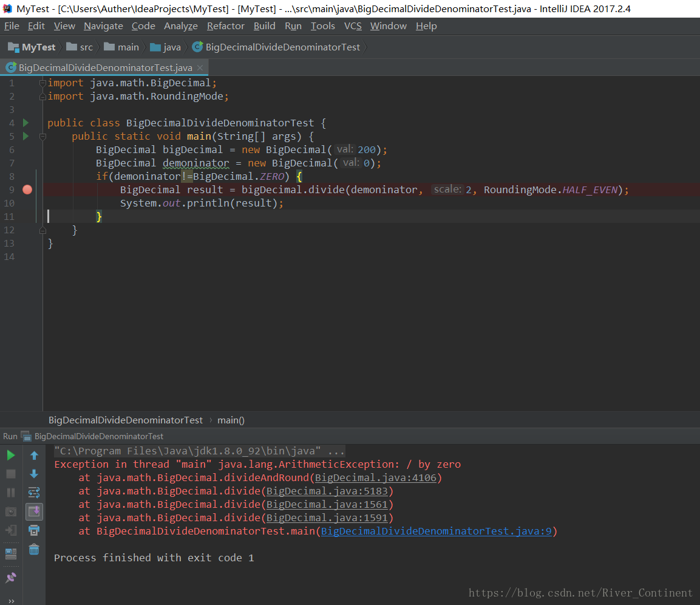700x605 pixels.
Task: Move down the stack trace with the blue down arrow
Action: (x=34, y=474)
